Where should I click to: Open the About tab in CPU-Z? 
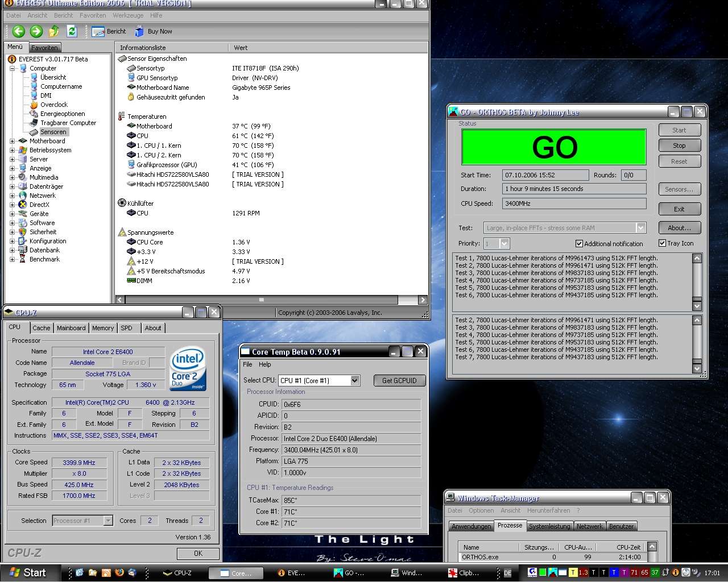tap(153, 328)
